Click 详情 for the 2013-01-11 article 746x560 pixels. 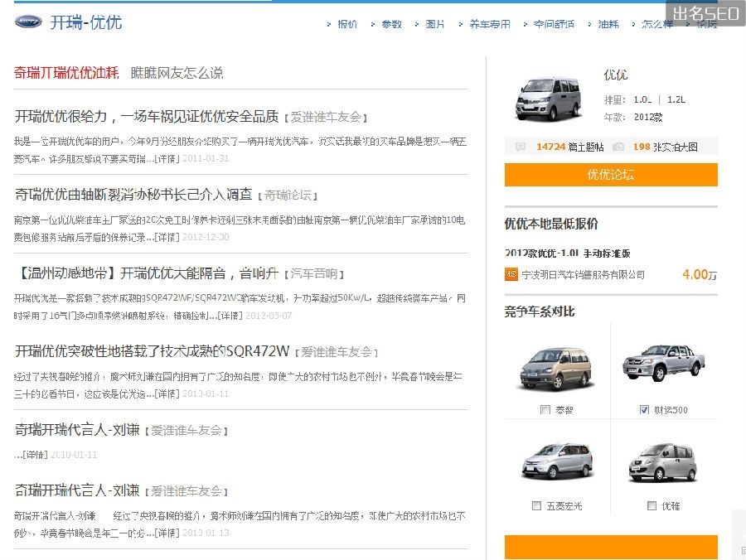[167, 393]
